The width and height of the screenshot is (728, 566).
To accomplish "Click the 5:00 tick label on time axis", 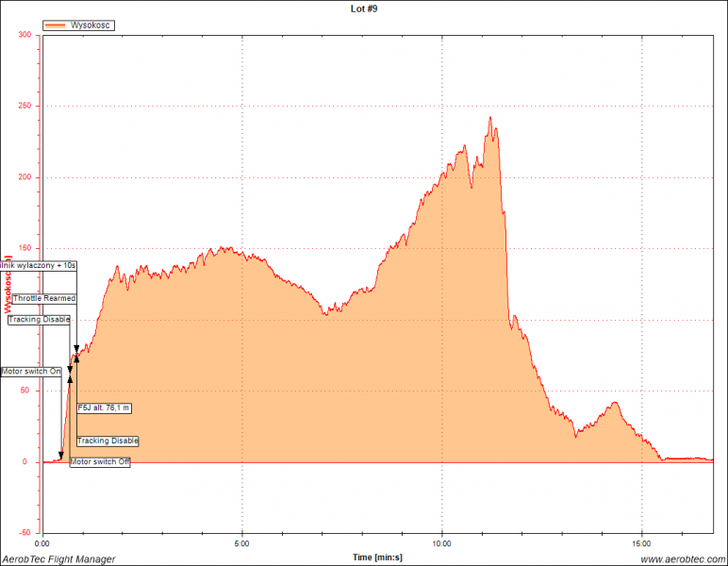I will [x=242, y=544].
